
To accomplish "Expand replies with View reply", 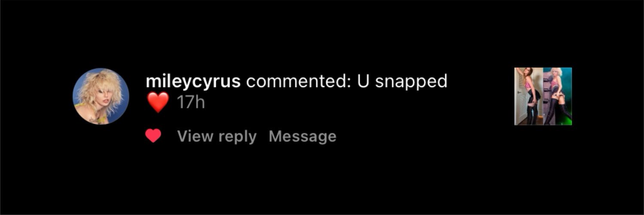I will pos(217,136).
